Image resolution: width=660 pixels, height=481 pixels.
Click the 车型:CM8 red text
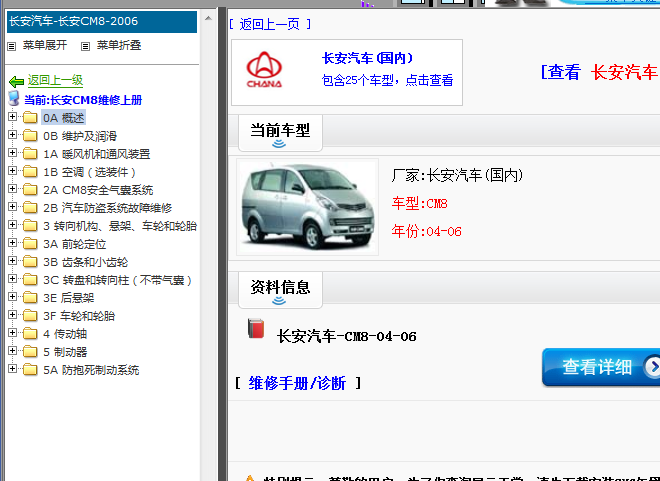(x=419, y=204)
